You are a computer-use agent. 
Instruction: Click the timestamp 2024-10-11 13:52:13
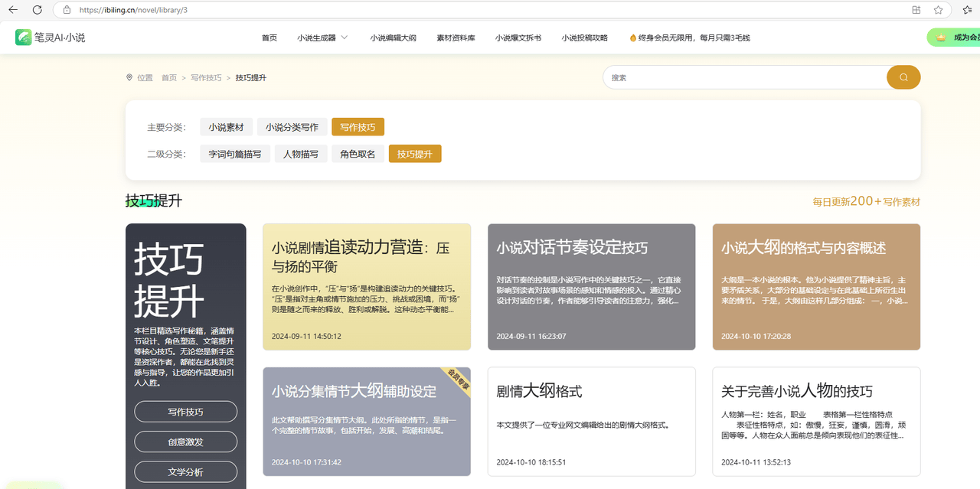[x=756, y=462]
